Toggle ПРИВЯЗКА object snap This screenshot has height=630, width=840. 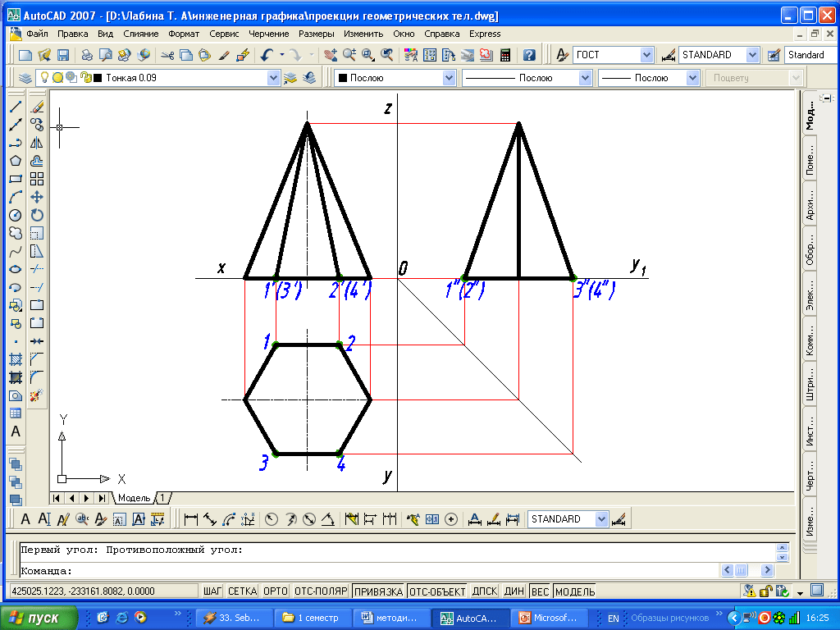point(378,591)
